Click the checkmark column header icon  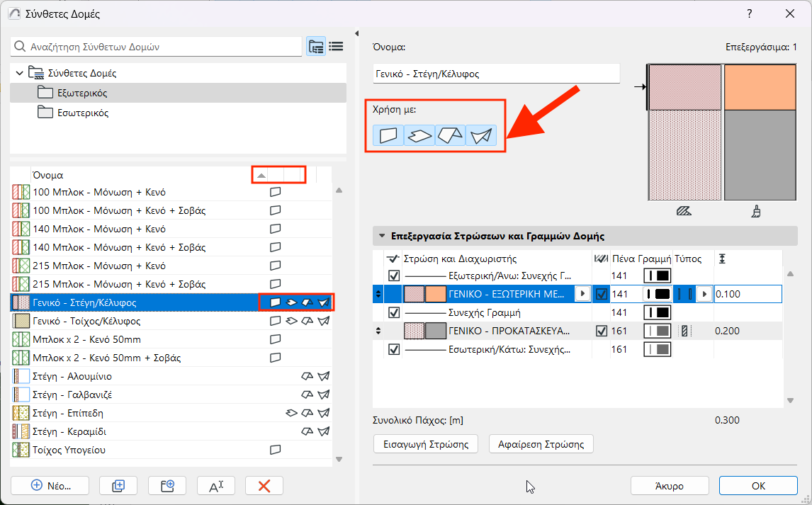[392, 259]
